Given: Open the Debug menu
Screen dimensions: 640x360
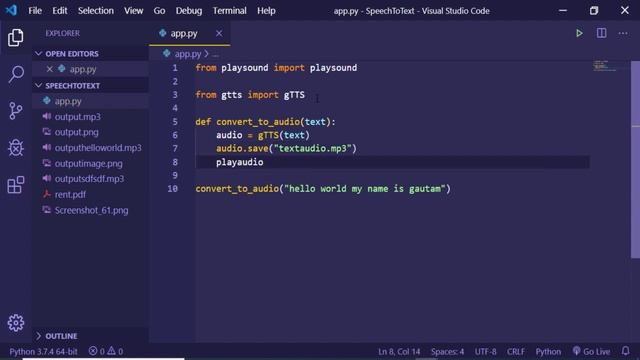Looking at the screenshot, I should point(189,11).
